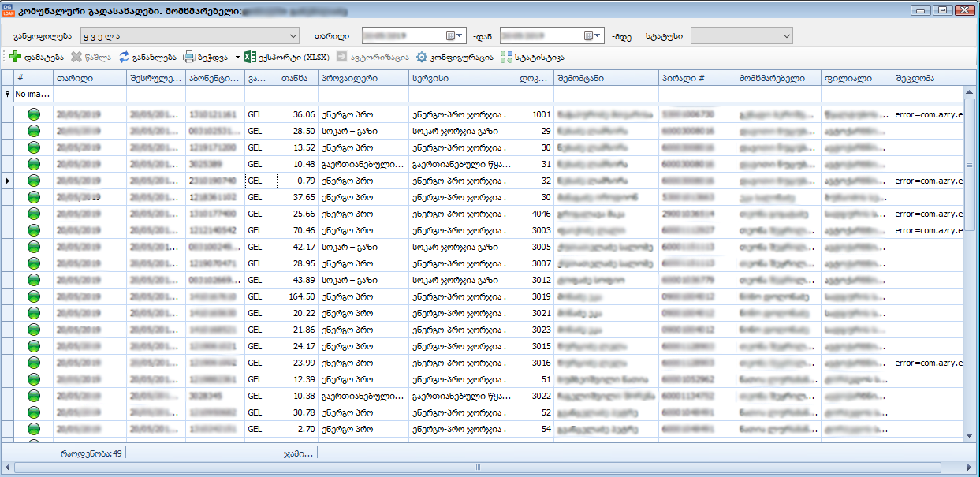Click the green plus დამატება (Add) icon
Screen dimensions: 980x477
point(15,57)
